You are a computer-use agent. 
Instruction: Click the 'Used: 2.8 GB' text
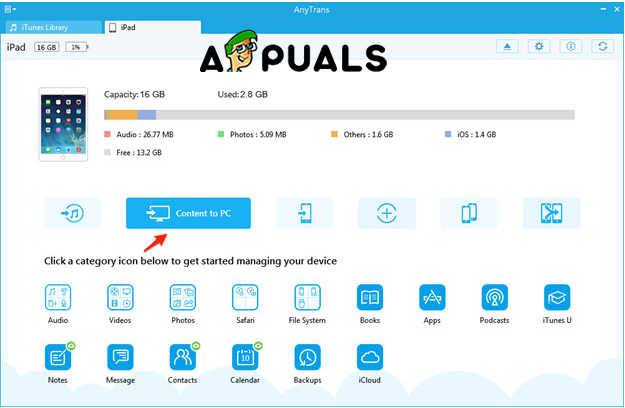point(242,94)
